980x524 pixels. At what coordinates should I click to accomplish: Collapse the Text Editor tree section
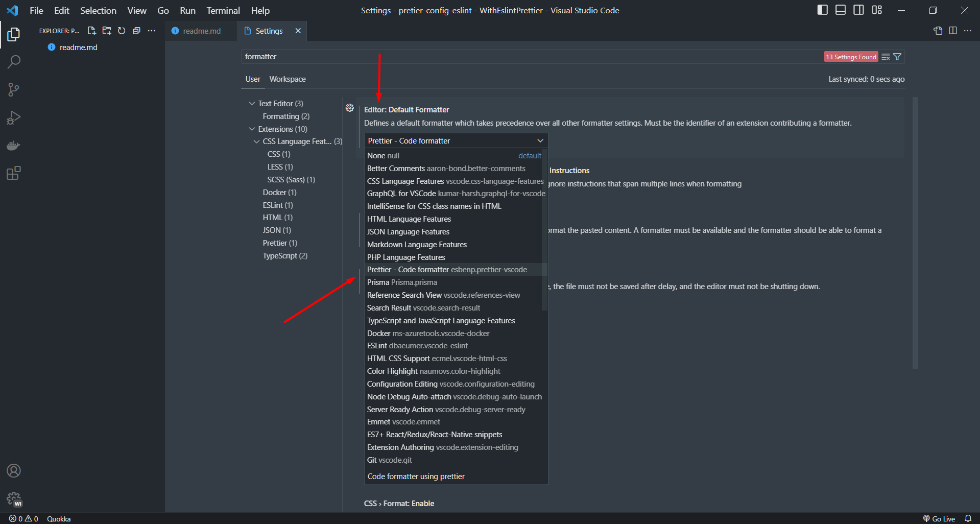pos(252,104)
